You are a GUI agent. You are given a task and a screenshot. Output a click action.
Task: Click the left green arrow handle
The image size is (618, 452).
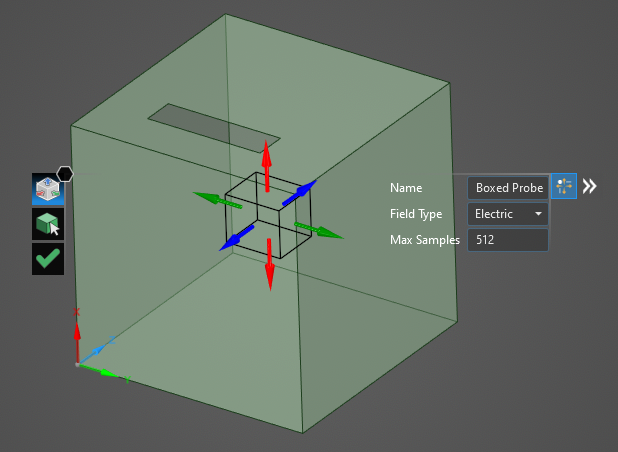[x=218, y=200]
